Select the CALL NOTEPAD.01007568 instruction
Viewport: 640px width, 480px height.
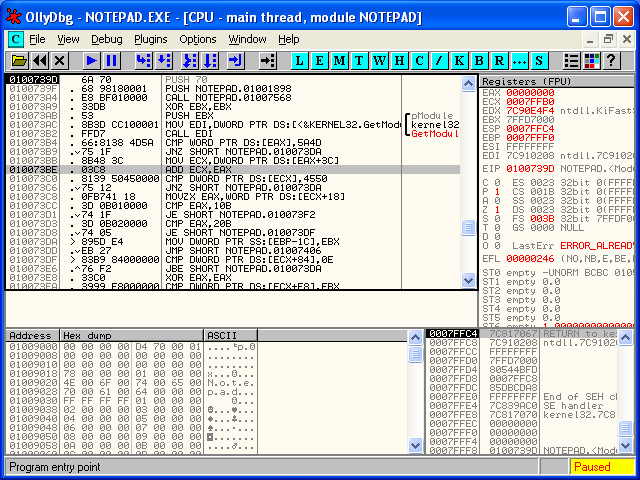[228, 98]
